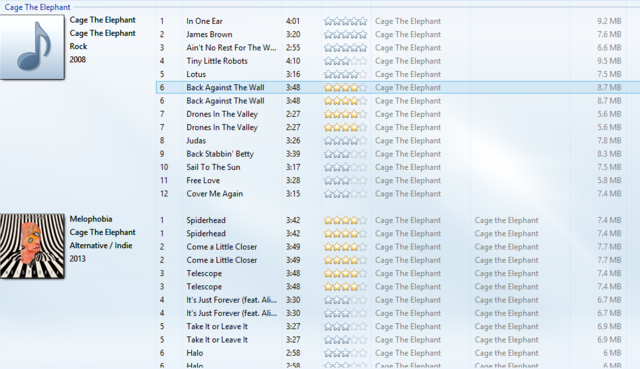Set star rating for Tiny Little Robots
This screenshot has width=640, height=369.
345,61
